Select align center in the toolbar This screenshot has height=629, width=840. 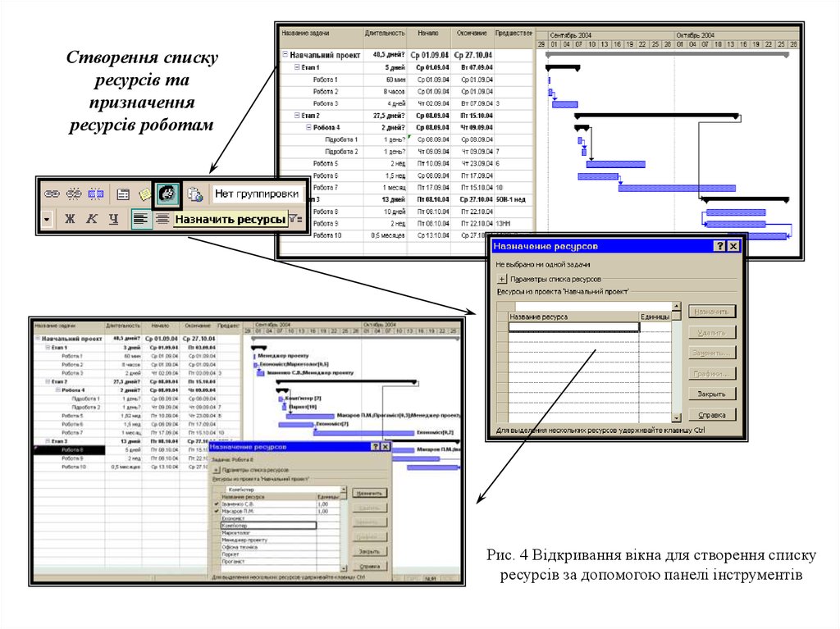tap(162, 219)
